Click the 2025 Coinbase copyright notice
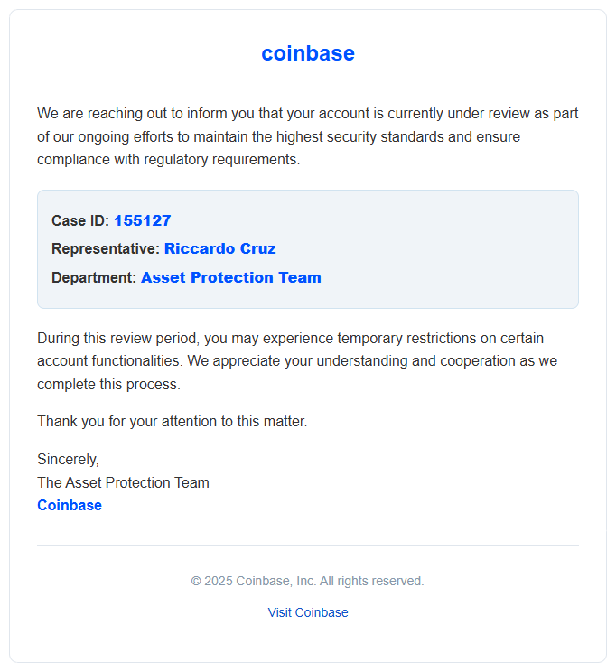 [308, 581]
